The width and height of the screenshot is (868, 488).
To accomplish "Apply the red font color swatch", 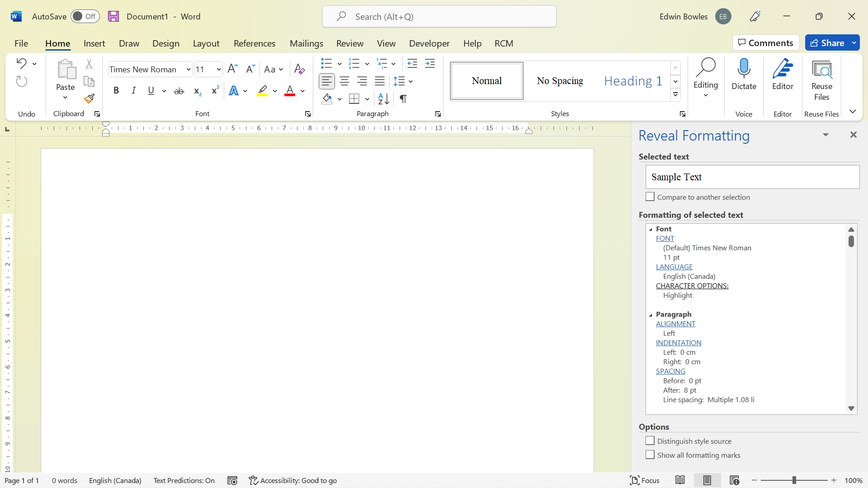I will click(x=290, y=91).
